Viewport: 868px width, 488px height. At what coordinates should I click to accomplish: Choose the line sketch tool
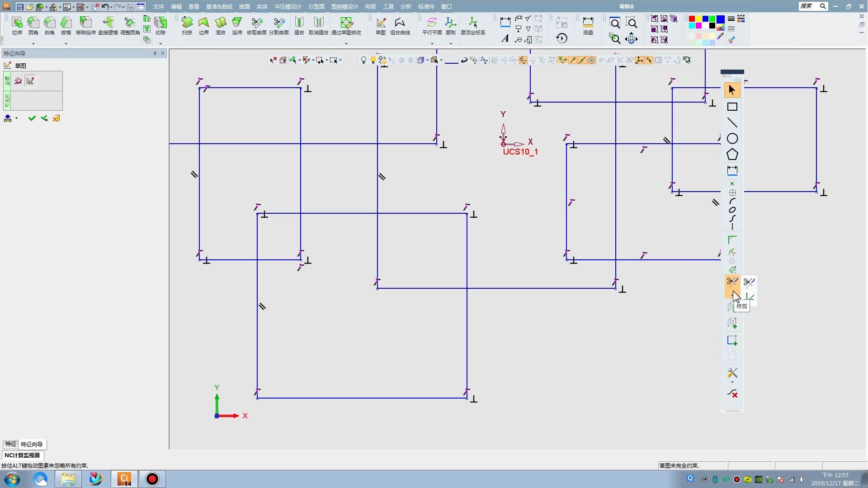click(732, 123)
